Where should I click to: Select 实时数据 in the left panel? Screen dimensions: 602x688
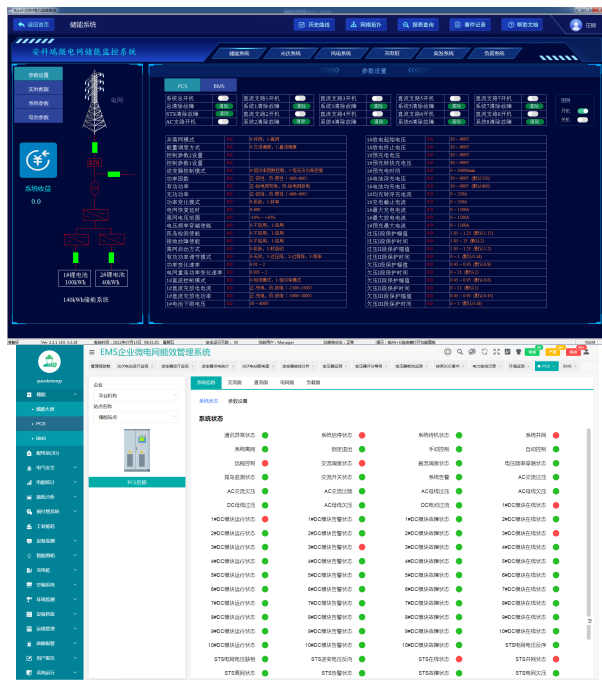[38, 89]
